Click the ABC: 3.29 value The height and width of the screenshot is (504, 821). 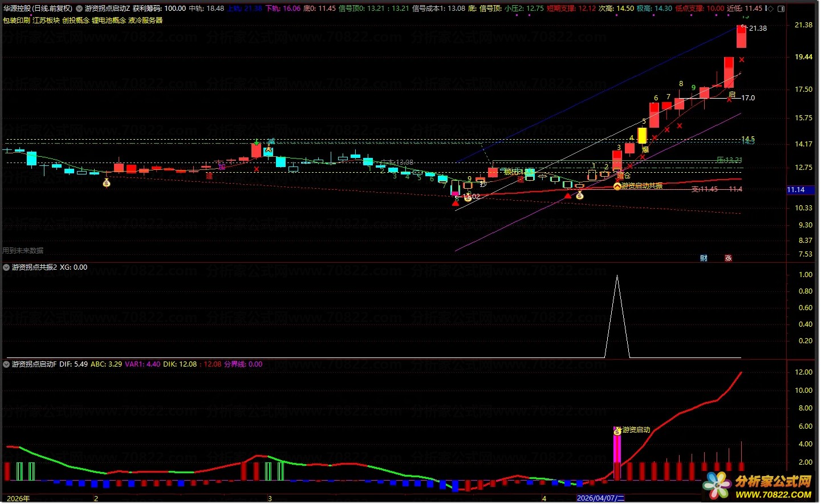pos(107,364)
